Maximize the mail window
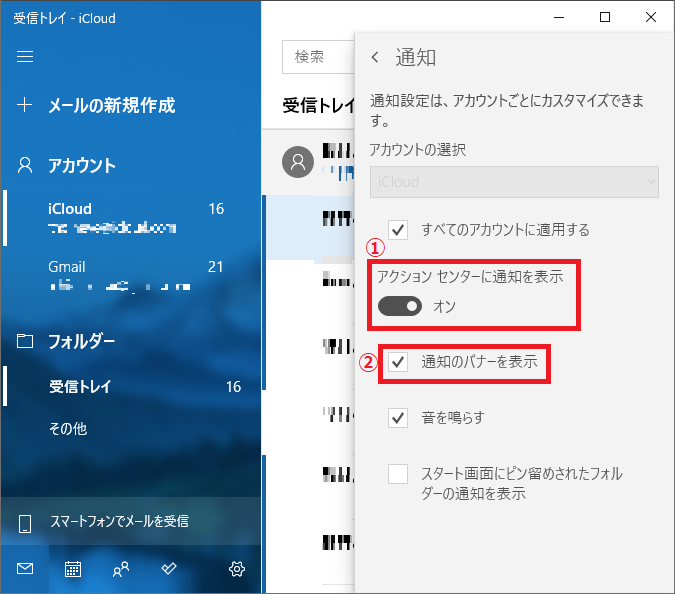This screenshot has width=675, height=594. tap(605, 17)
